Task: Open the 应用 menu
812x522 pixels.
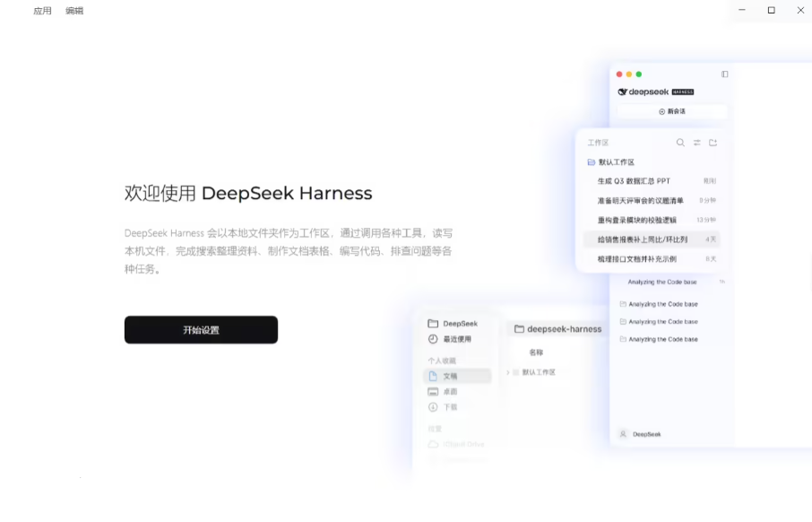Action: tap(42, 11)
